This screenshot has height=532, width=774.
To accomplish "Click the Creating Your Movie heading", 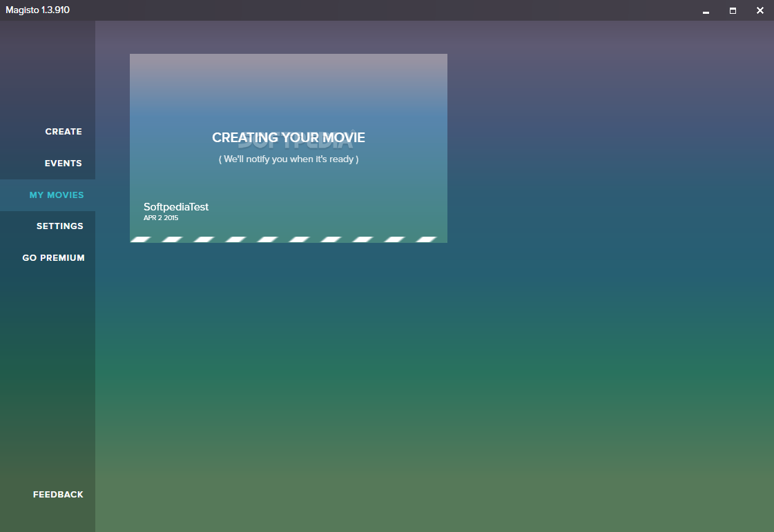I will point(289,138).
